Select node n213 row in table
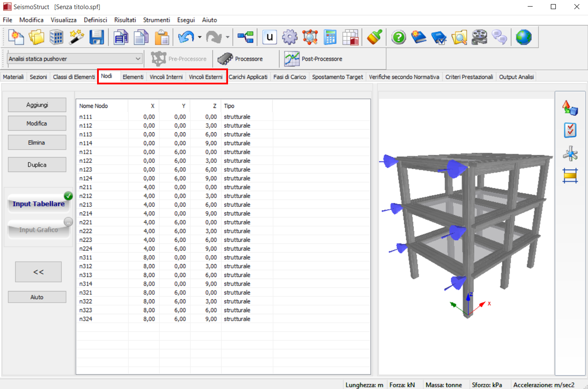The image size is (588, 389). 86,205
